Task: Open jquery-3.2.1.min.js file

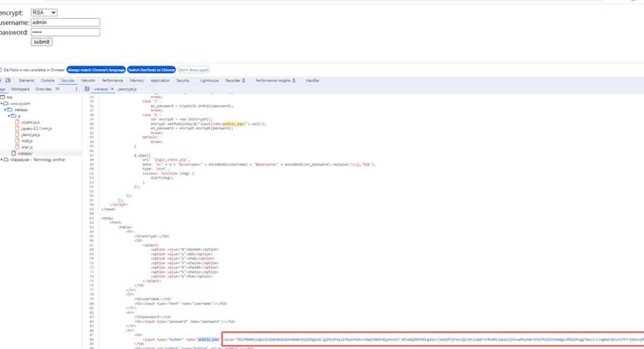Action: click(x=36, y=129)
